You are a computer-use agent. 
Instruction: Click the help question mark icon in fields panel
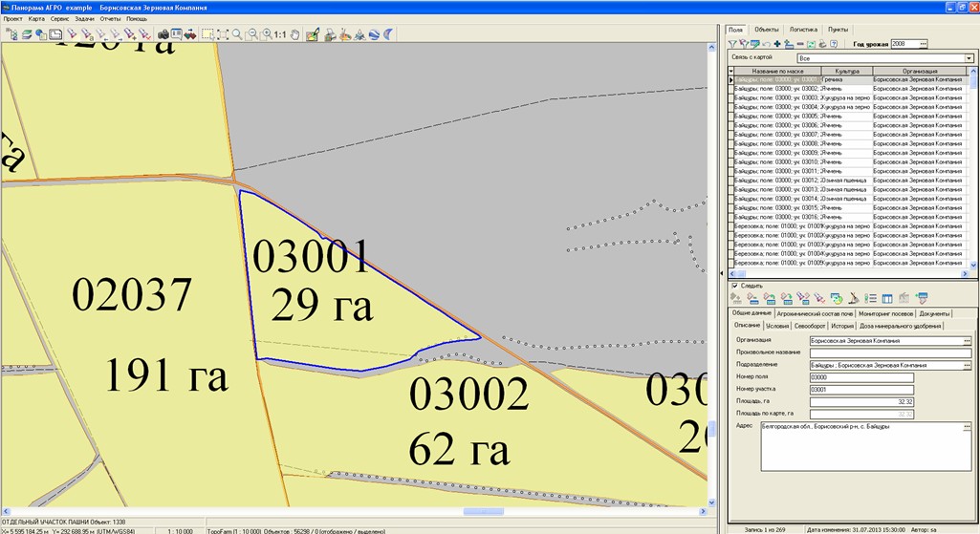coord(834,44)
